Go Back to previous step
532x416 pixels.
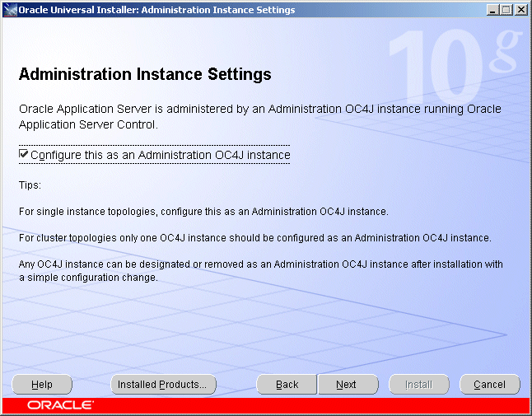coord(287,385)
